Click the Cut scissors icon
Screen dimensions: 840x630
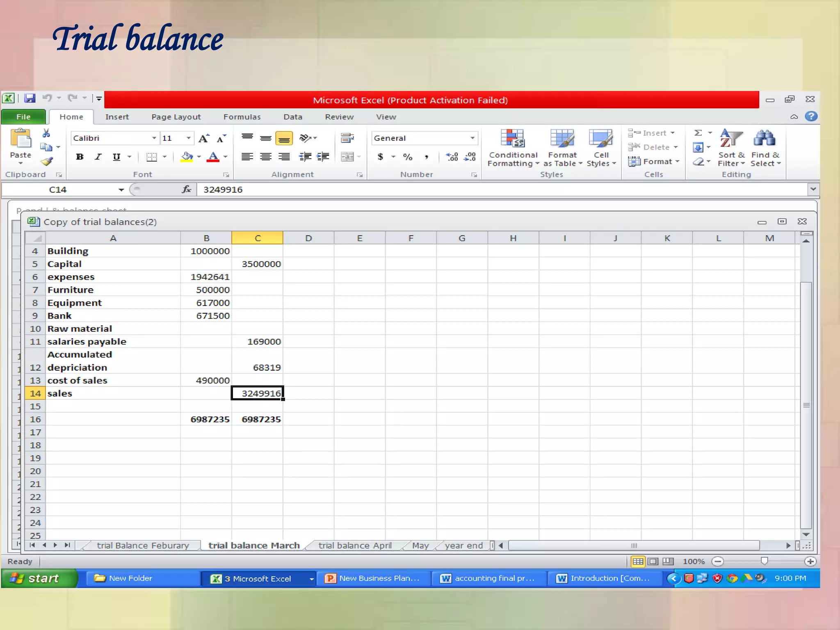[x=46, y=133]
